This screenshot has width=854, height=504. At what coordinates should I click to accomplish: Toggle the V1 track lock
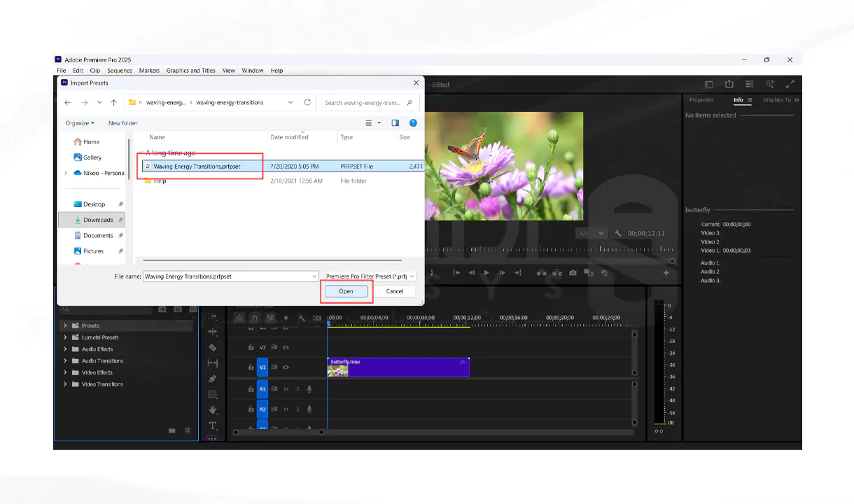(x=251, y=367)
